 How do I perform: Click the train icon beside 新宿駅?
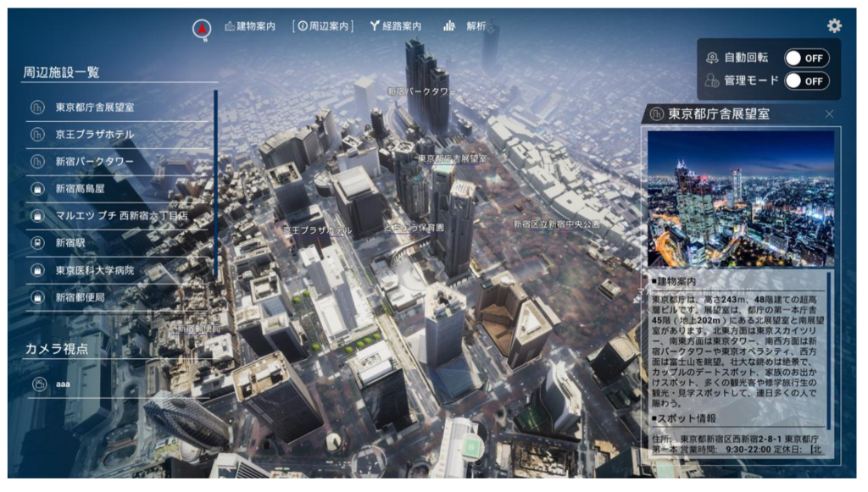37,243
